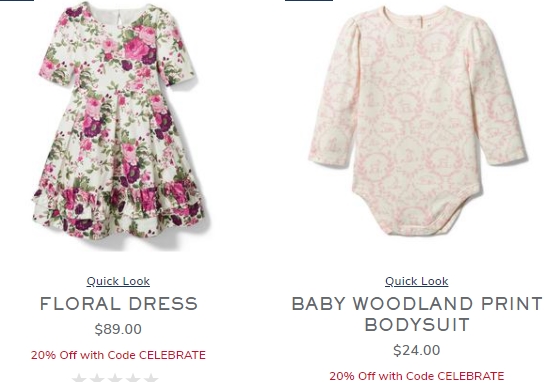Screen dimensions: 559x382
Task: Click the $89.00 price of the dress
Action: [x=118, y=329]
